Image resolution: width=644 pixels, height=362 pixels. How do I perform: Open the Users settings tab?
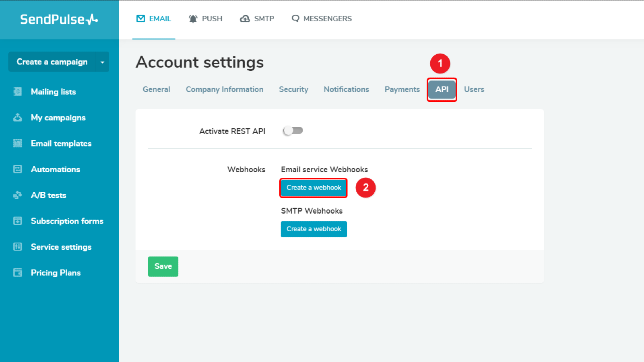(474, 89)
